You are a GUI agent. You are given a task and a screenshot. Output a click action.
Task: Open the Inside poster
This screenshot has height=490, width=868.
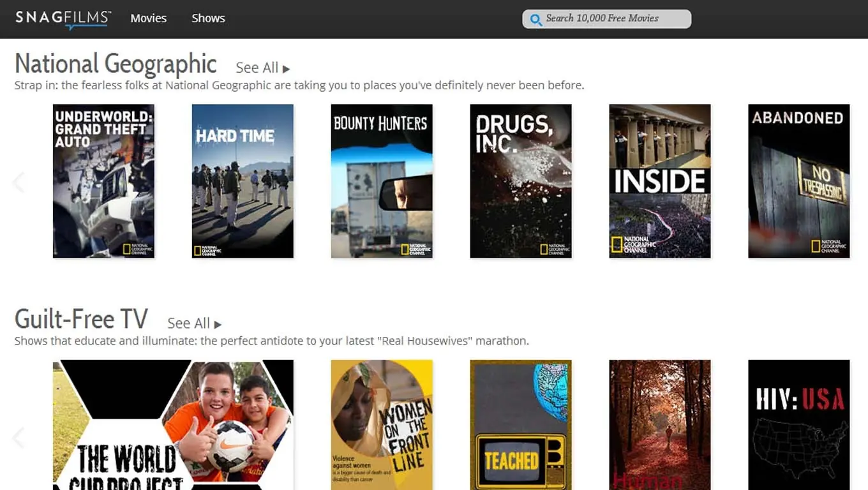(660, 181)
